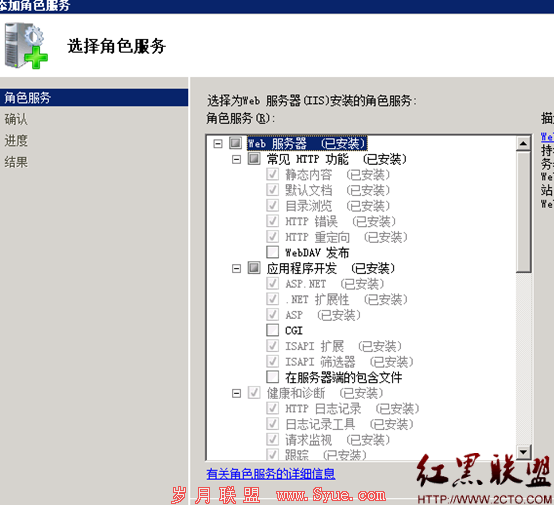Click the server add-role wizard icon
Viewport: 554px width, 505px height.
point(26,46)
